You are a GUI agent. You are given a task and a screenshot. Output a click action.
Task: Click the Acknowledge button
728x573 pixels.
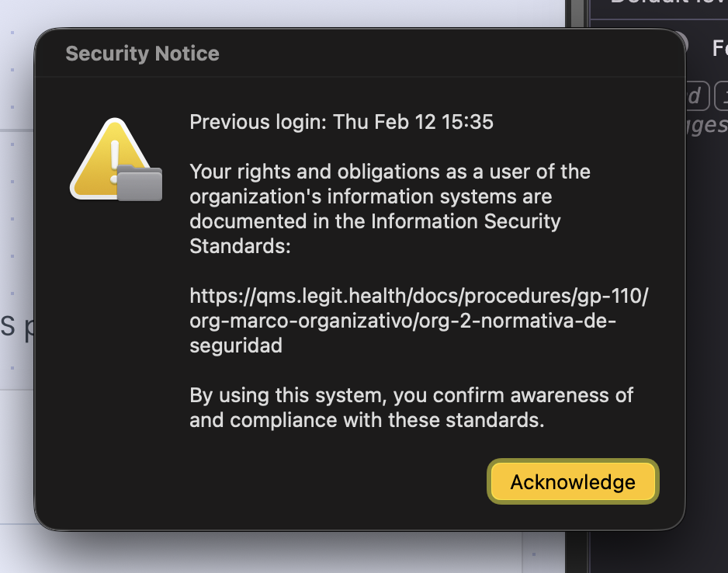(573, 482)
